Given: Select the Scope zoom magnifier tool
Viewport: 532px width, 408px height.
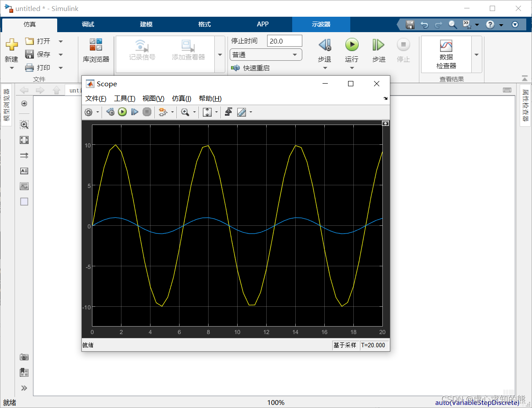Looking at the screenshot, I should coord(185,112).
